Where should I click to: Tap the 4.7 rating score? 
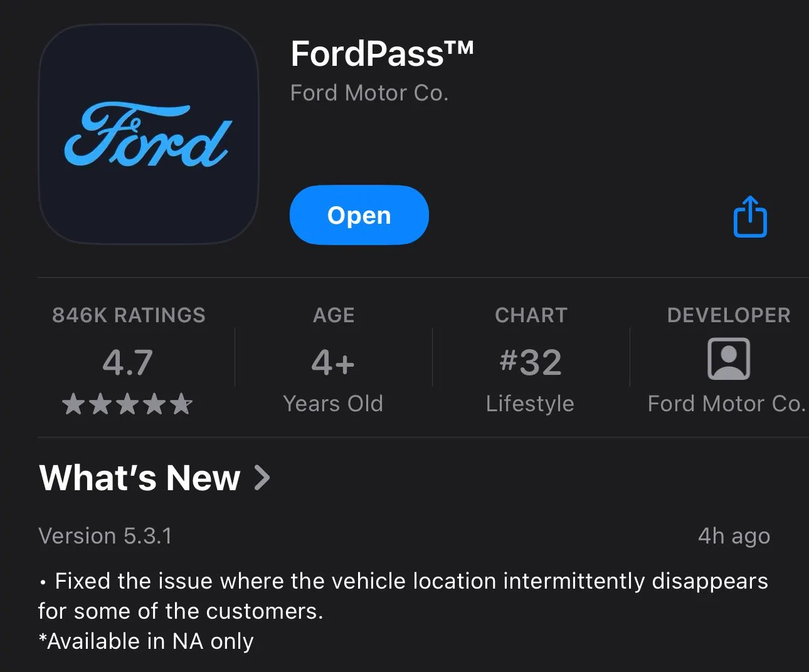tap(128, 362)
